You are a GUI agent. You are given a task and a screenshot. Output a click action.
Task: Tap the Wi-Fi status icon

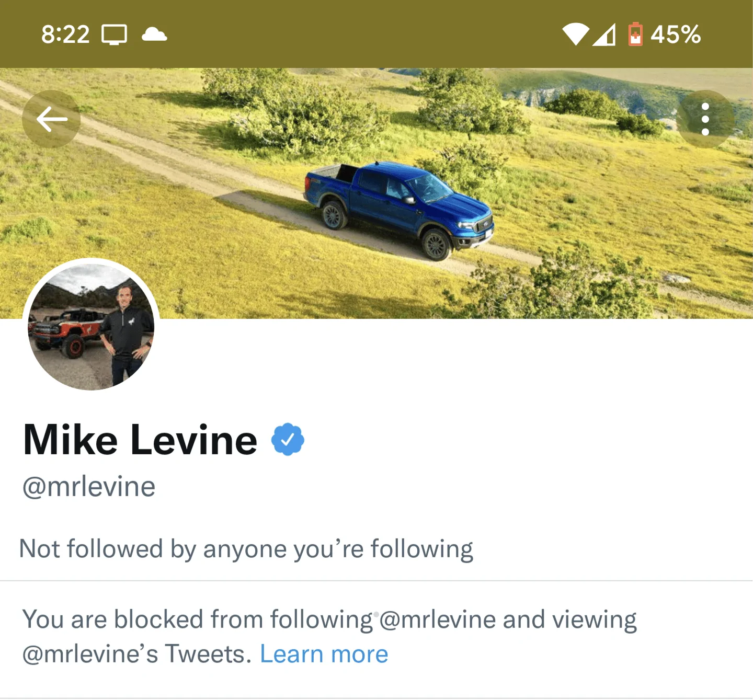576,35
